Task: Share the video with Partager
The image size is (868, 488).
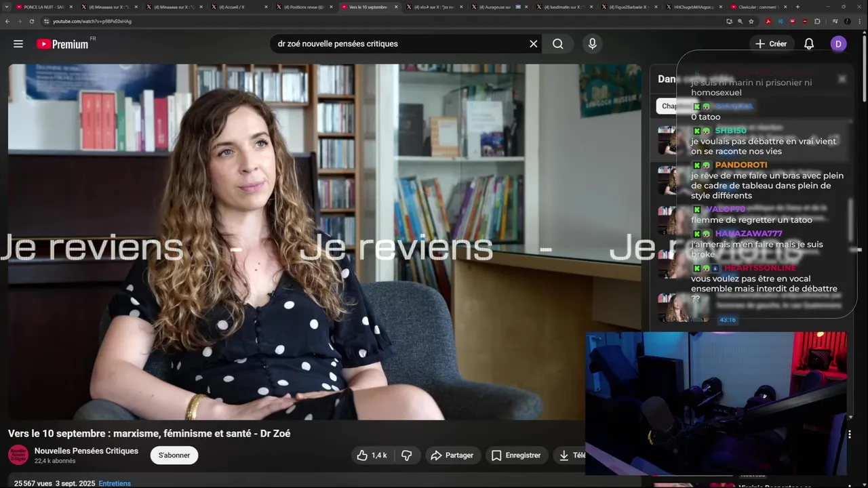Action: click(x=452, y=455)
